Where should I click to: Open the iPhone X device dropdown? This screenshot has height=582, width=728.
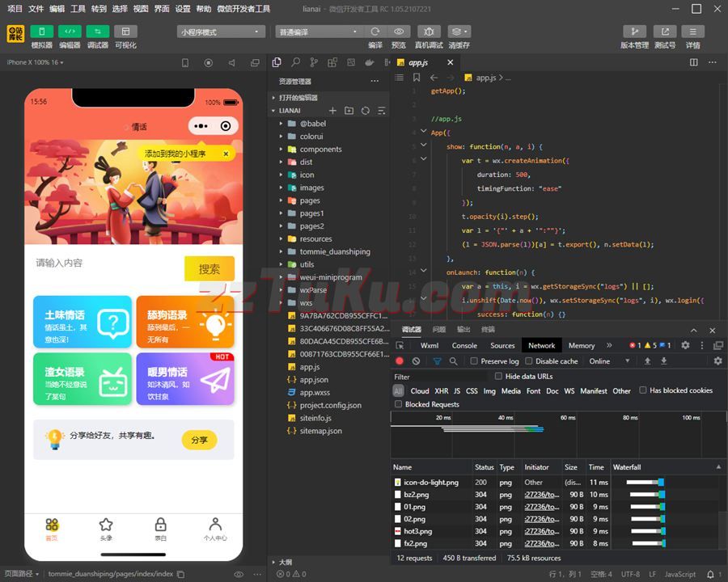click(36, 62)
